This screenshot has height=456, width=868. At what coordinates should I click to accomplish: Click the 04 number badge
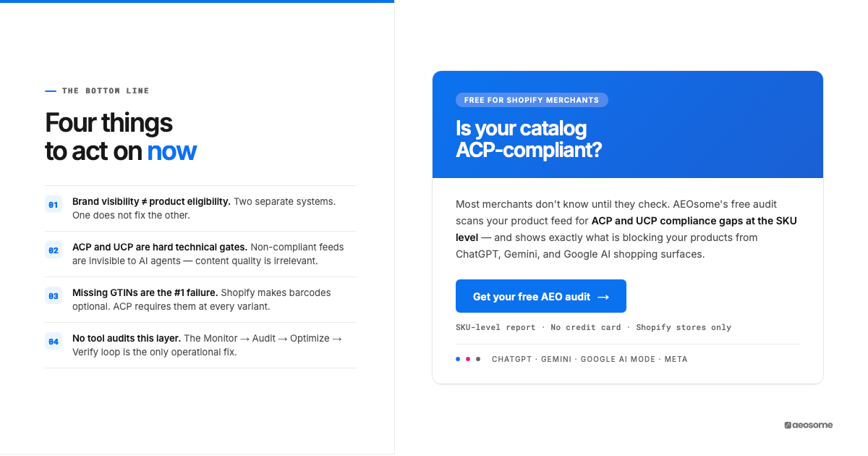(x=54, y=341)
